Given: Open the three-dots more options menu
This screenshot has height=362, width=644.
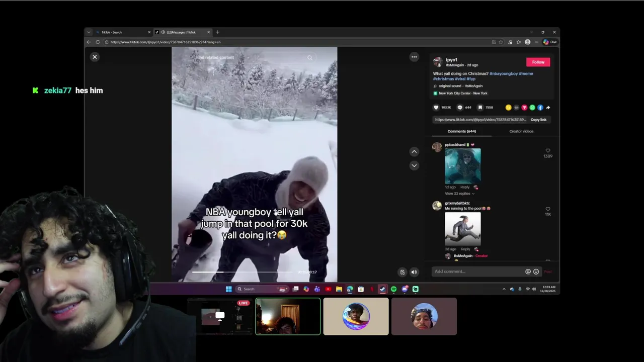Looking at the screenshot, I should coord(414,57).
